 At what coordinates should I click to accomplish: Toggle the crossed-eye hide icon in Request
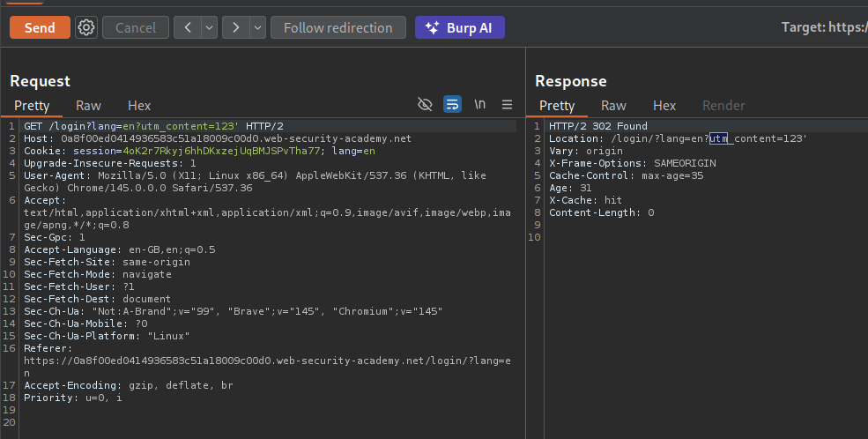(x=425, y=104)
